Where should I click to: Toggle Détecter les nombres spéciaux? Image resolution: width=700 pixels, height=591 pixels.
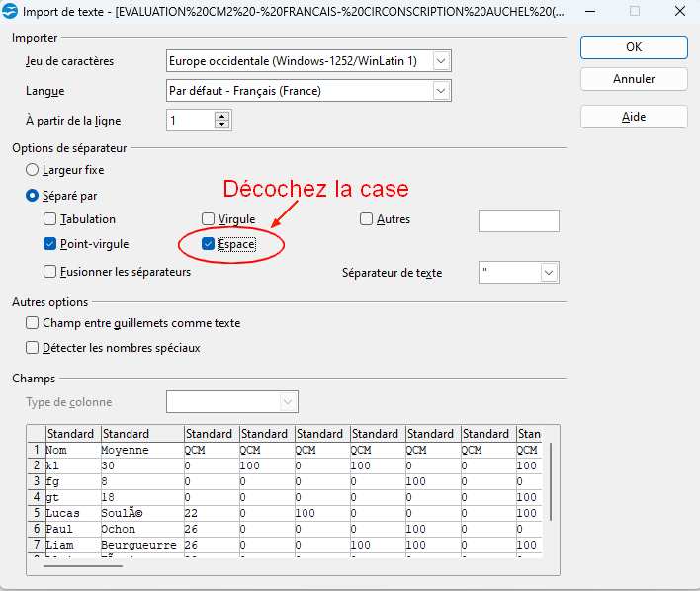coord(34,348)
